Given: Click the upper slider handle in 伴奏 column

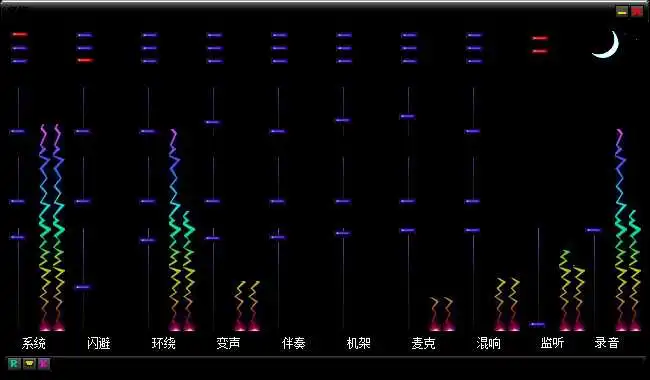Looking at the screenshot, I should [x=277, y=131].
